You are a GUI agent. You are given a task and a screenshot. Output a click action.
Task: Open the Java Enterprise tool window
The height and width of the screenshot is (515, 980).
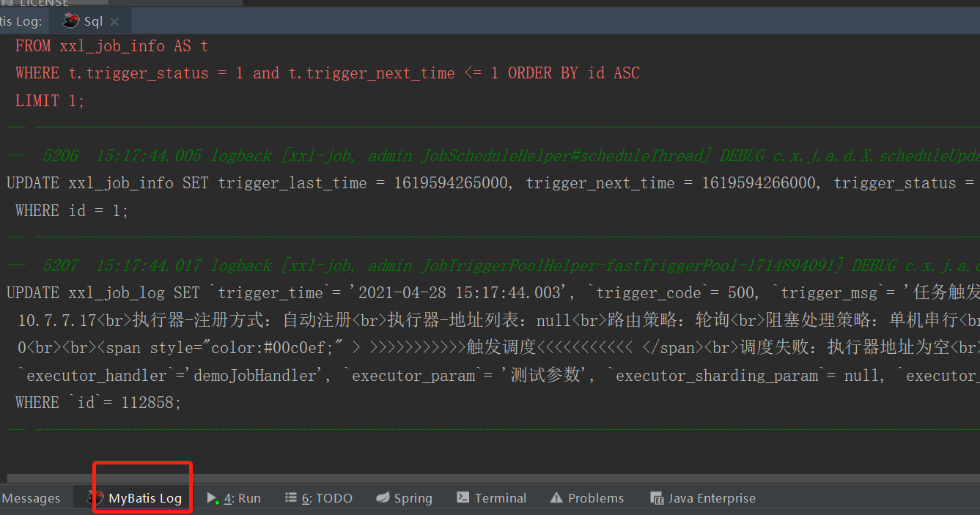703,498
